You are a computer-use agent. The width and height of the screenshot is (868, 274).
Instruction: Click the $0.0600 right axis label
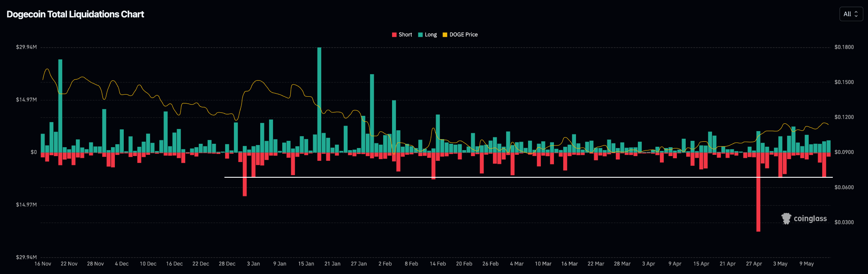pos(844,187)
